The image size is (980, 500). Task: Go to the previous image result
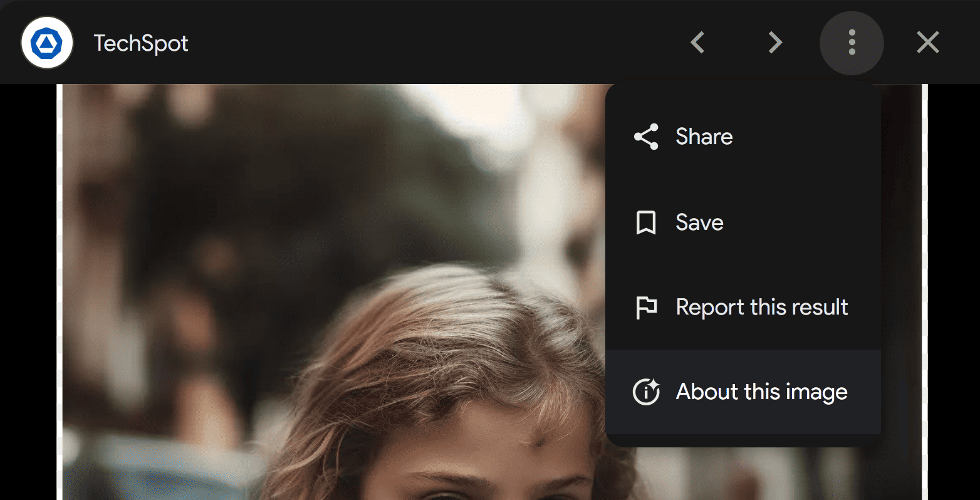click(x=697, y=43)
